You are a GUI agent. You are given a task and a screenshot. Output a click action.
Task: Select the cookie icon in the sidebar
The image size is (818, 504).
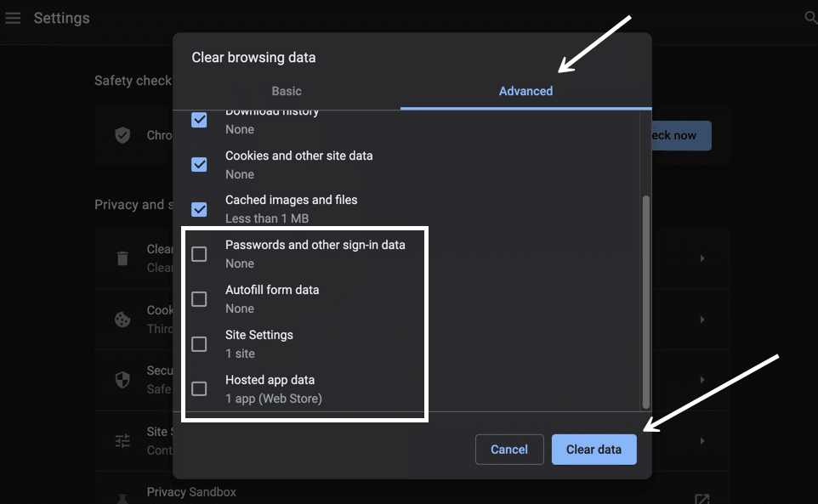pos(122,320)
